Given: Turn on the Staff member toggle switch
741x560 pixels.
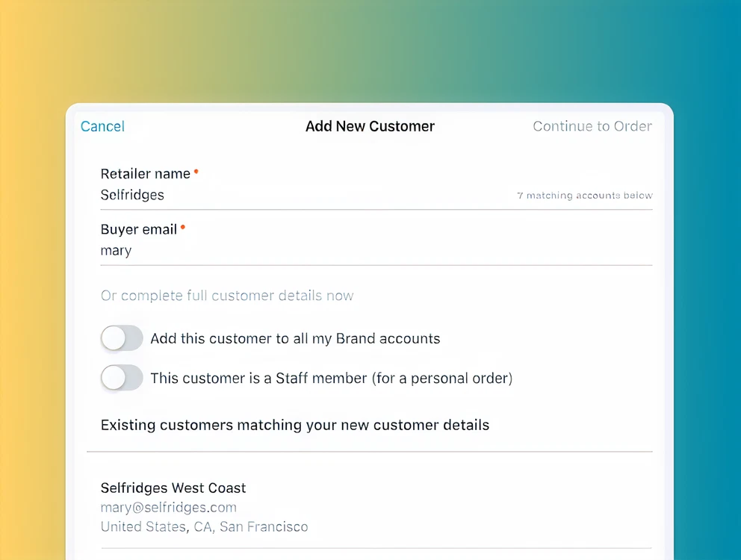Looking at the screenshot, I should point(122,378).
